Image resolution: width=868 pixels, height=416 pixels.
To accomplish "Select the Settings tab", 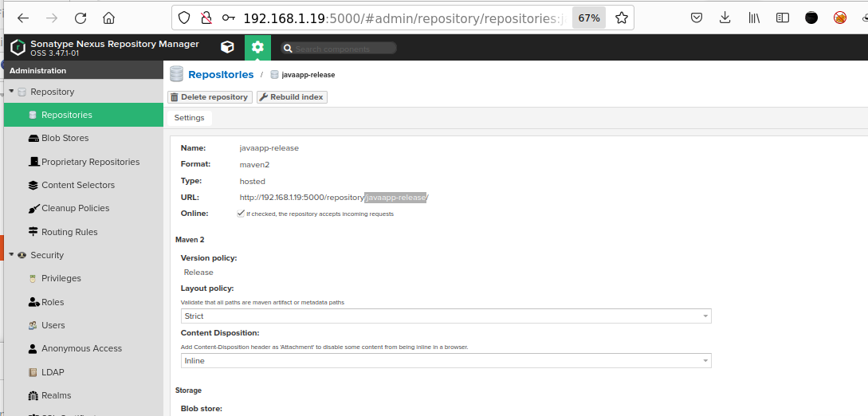I will coord(190,118).
